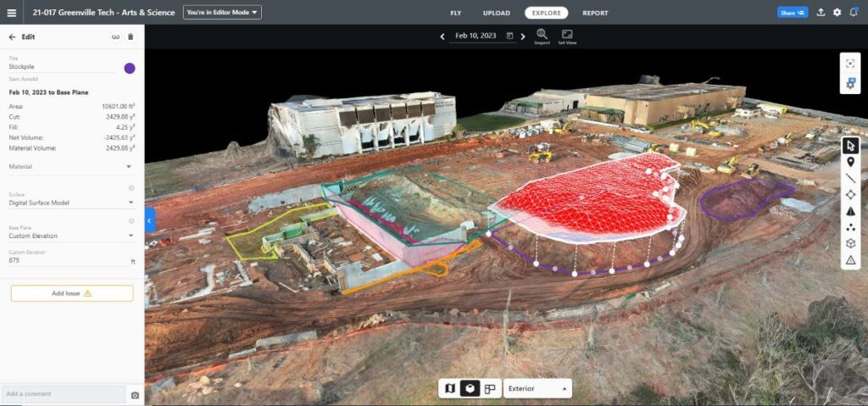This screenshot has height=406, width=868.
Task: Open the Exterior view selector dropdown
Action: point(537,388)
